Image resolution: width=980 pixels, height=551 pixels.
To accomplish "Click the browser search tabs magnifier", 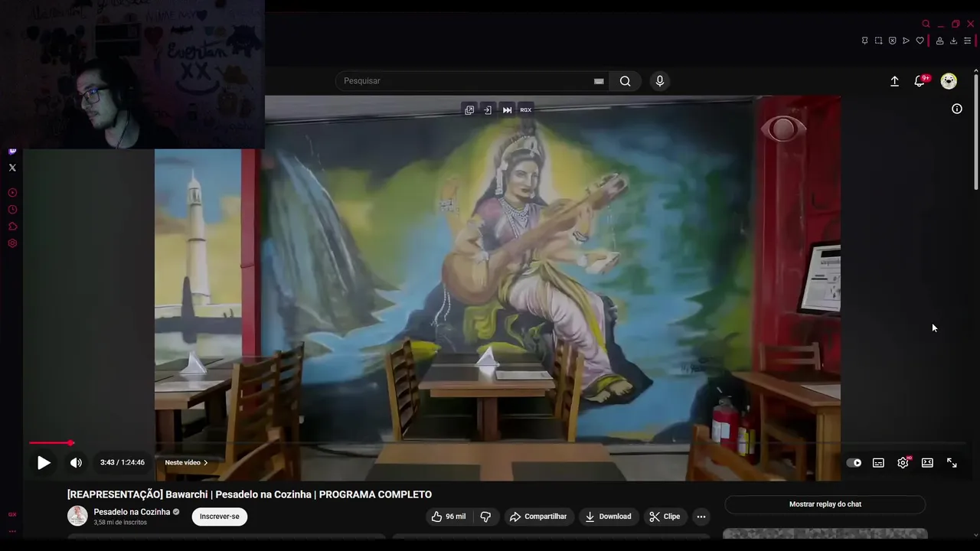I will (926, 24).
